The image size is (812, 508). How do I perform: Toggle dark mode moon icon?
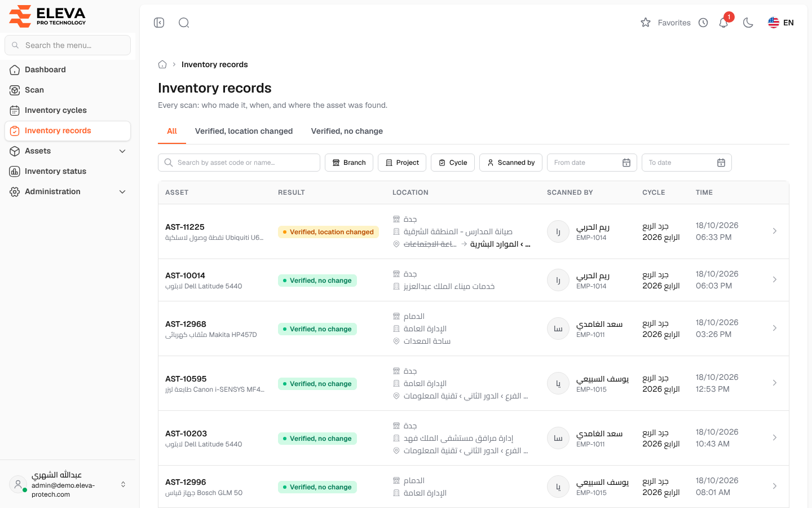tap(748, 23)
